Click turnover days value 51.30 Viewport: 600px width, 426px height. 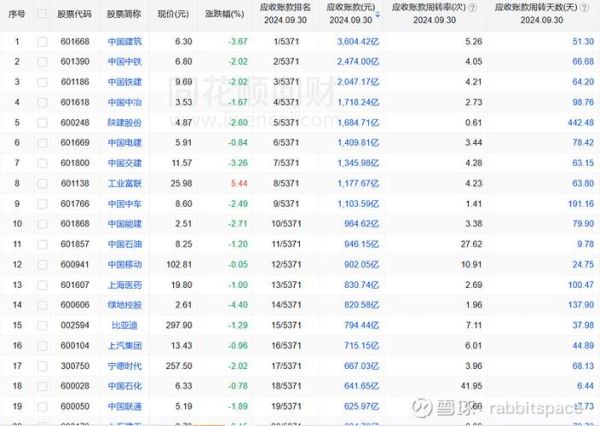pos(583,41)
